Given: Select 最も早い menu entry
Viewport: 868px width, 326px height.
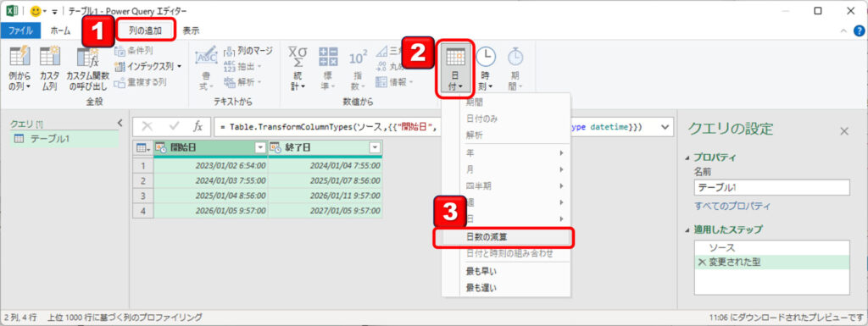Looking at the screenshot, I should (506, 271).
